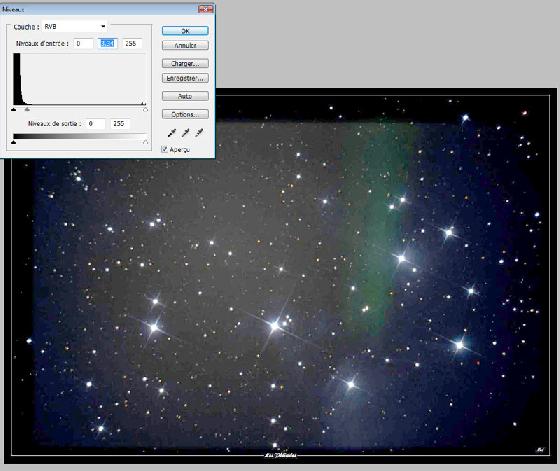Click the Enregistrer... button
560x471 pixels.
tap(185, 78)
